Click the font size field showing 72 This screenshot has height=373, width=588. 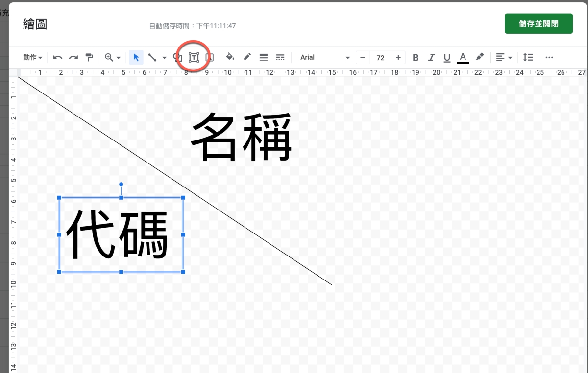(x=380, y=58)
